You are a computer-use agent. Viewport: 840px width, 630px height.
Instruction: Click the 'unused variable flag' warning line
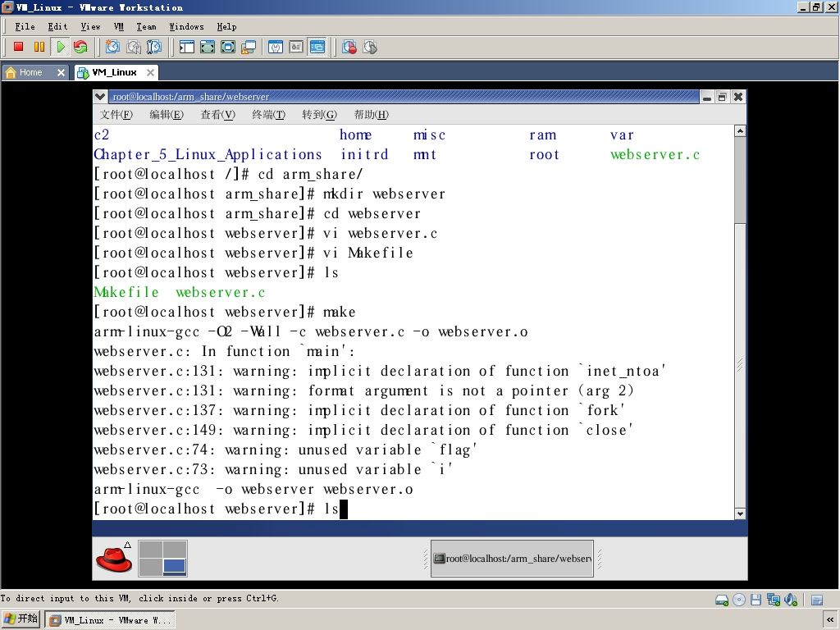pyautogui.click(x=285, y=450)
